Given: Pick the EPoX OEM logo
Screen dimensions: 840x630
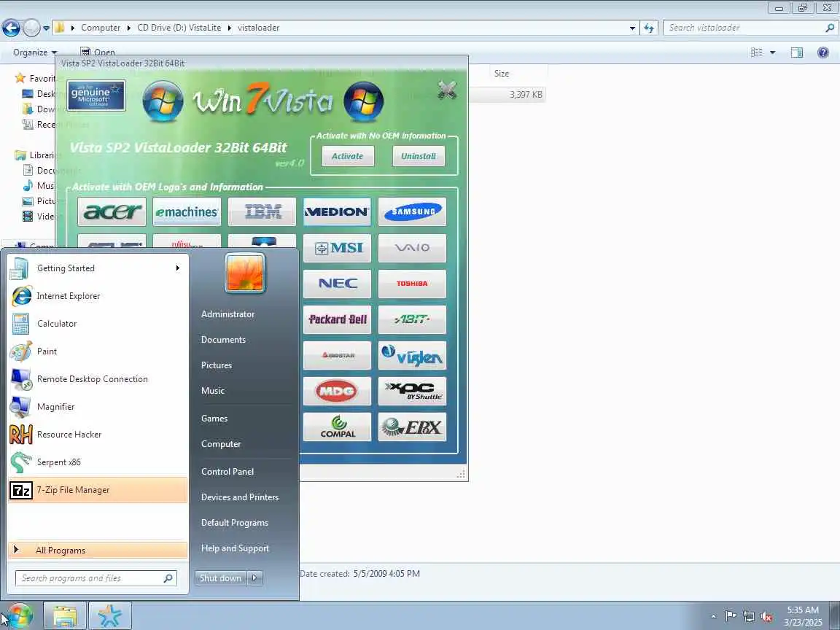Looking at the screenshot, I should (412, 427).
